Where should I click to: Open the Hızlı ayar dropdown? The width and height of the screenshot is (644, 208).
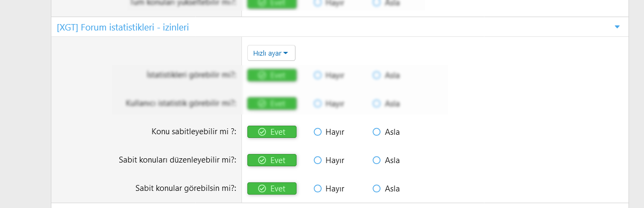pos(271,53)
